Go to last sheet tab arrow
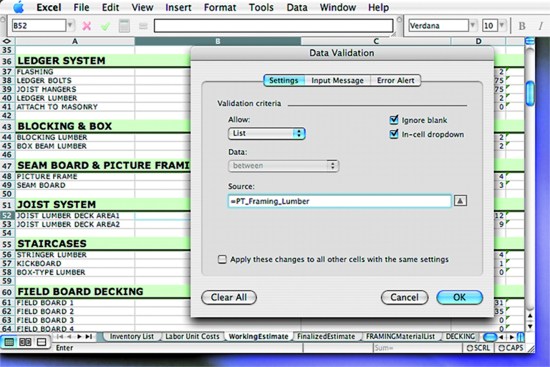 89,336
